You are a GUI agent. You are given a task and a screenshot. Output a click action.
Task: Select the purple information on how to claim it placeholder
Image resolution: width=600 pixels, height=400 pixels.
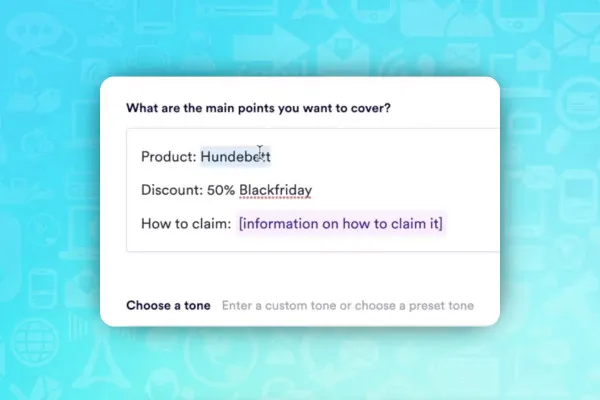click(341, 224)
